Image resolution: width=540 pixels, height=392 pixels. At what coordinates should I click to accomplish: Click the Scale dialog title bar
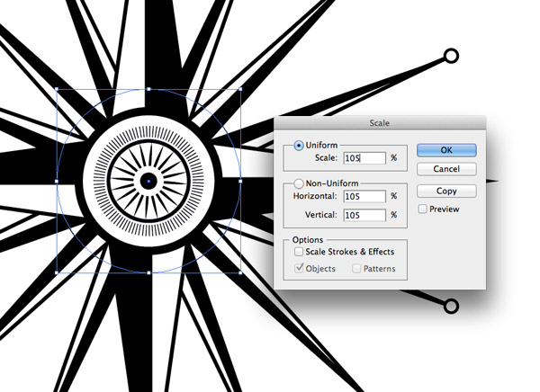coord(379,123)
